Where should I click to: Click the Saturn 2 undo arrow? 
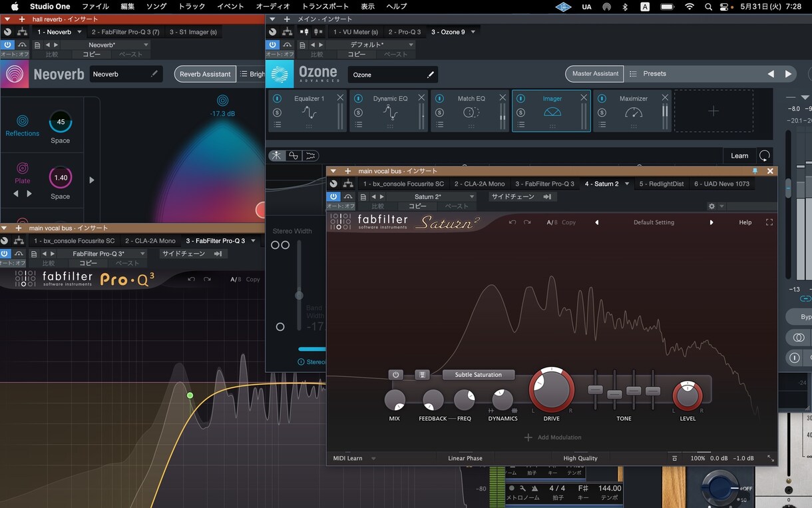click(512, 222)
